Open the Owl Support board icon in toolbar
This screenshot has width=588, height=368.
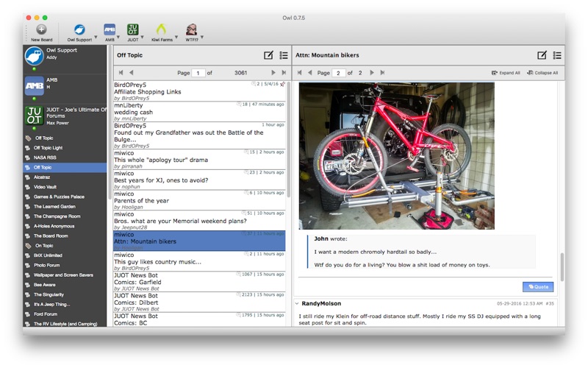[x=79, y=29]
